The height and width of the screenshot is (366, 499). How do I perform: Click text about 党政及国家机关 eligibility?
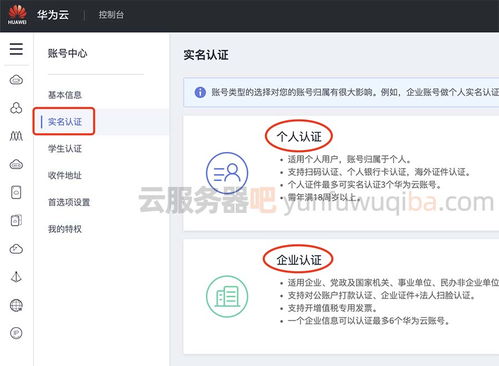pos(393,283)
